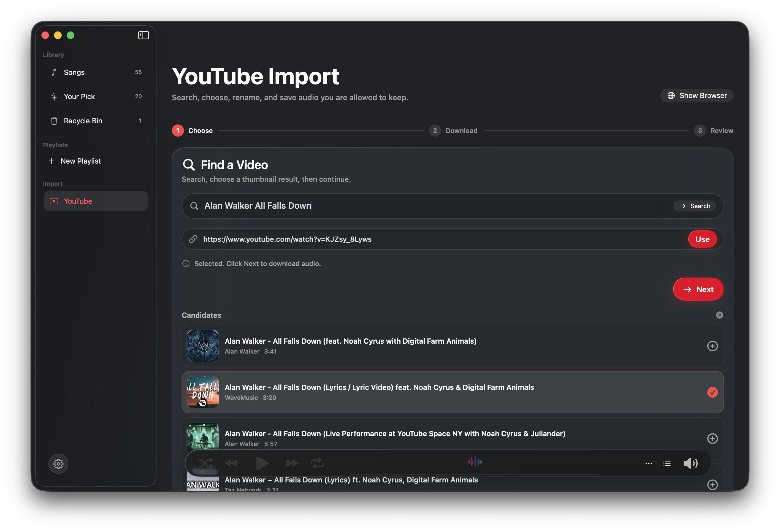Clear the Candidates list
Viewport: 780px width, 532px height.
[x=719, y=315]
